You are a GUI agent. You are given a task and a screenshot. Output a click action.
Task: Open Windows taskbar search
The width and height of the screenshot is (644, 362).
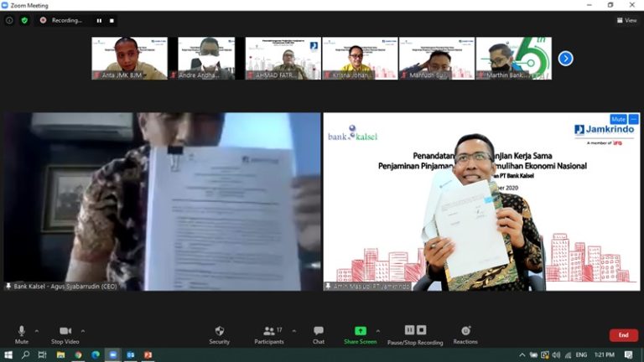25,355
